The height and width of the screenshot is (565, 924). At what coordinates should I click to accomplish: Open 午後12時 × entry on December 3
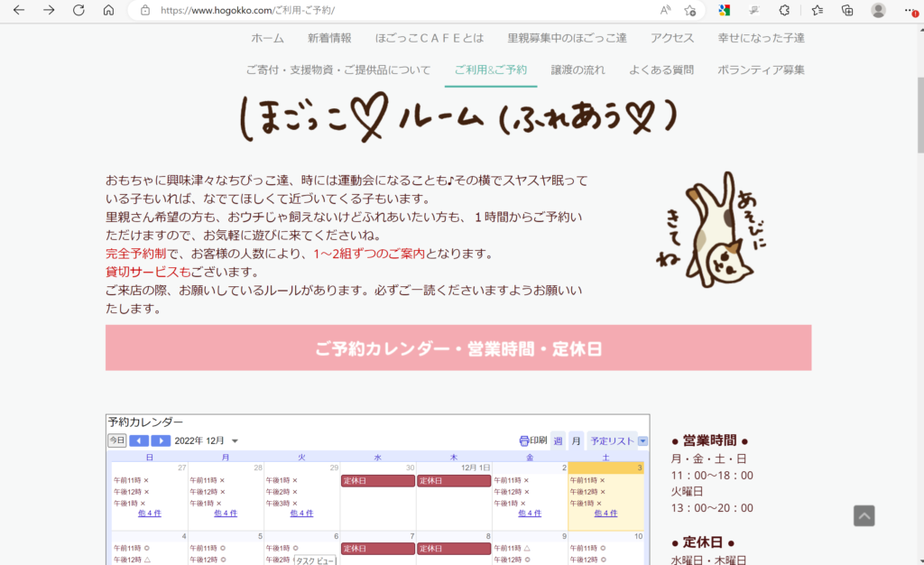pyautogui.click(x=588, y=491)
